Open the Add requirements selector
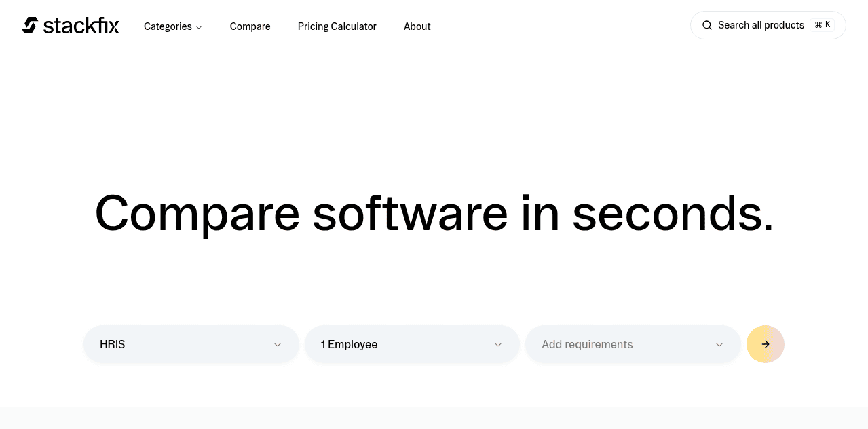 [x=633, y=344]
